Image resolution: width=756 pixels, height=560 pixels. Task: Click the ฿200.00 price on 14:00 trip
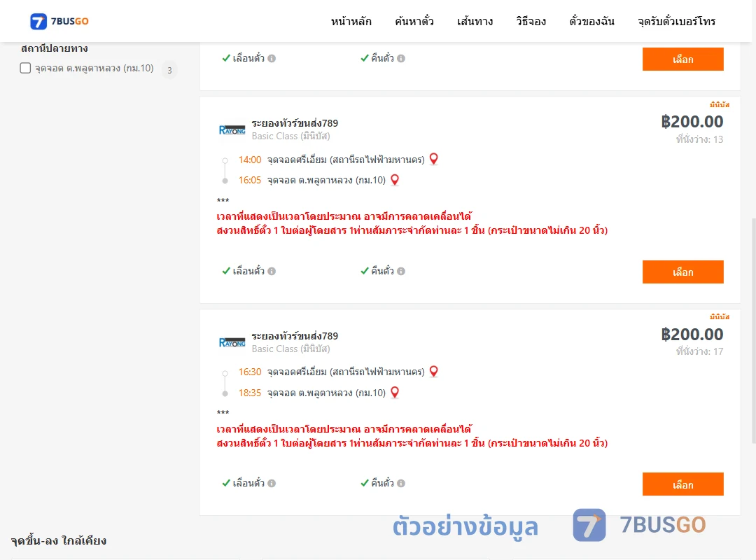[x=692, y=122]
